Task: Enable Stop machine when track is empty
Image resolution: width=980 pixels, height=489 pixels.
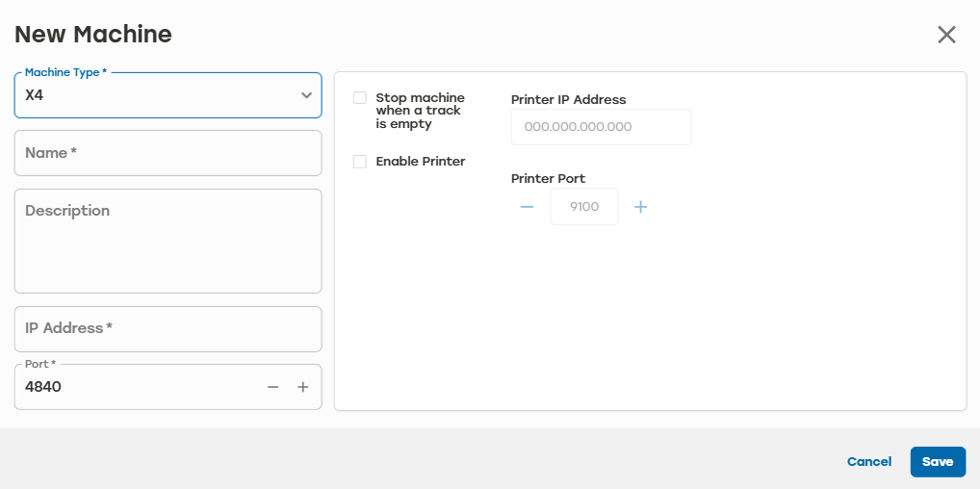Action: [x=359, y=98]
